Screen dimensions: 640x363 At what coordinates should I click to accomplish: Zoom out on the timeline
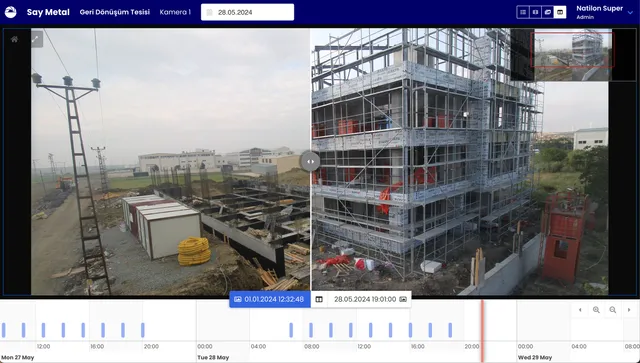click(x=613, y=310)
